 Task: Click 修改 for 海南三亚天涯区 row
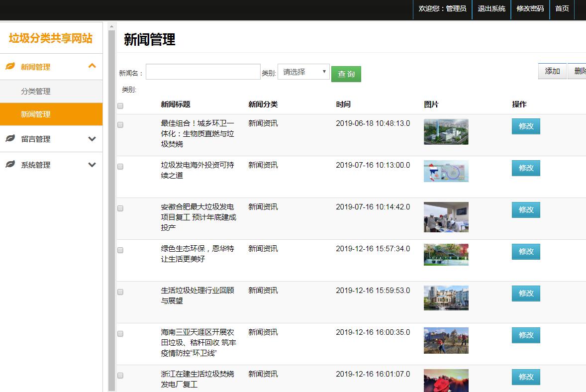[526, 336]
